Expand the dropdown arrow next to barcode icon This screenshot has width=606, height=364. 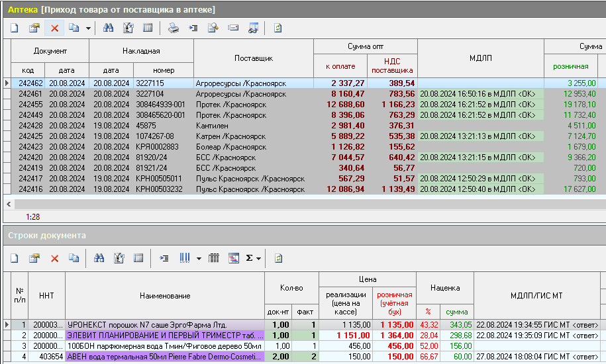pos(199,258)
